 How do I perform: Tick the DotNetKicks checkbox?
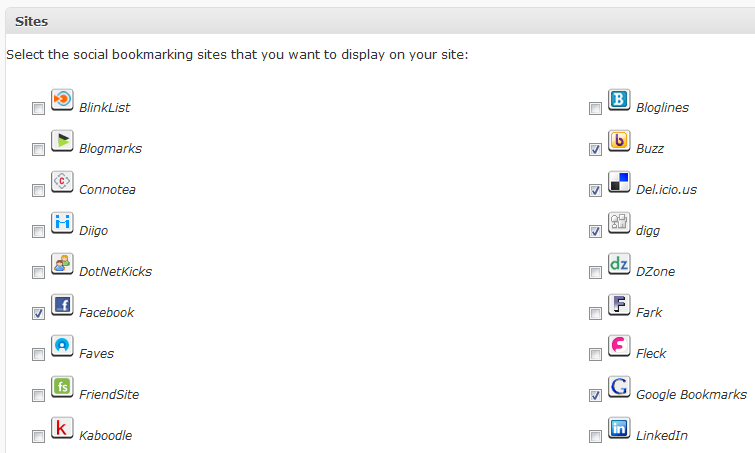(38, 272)
